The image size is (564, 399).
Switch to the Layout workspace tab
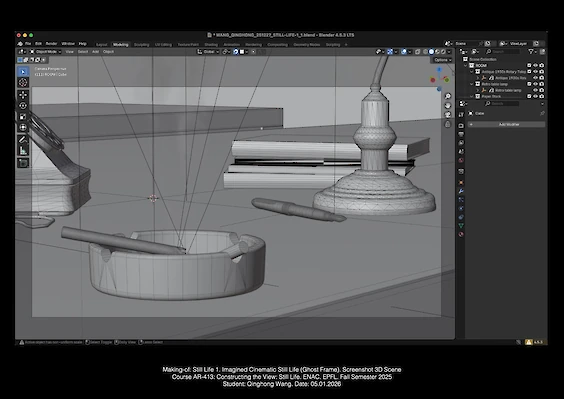click(102, 45)
